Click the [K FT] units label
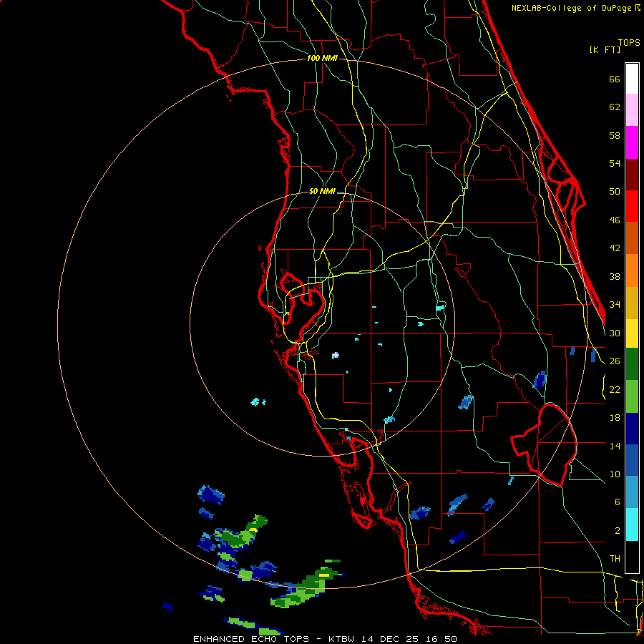The width and height of the screenshot is (644, 644). [605, 49]
